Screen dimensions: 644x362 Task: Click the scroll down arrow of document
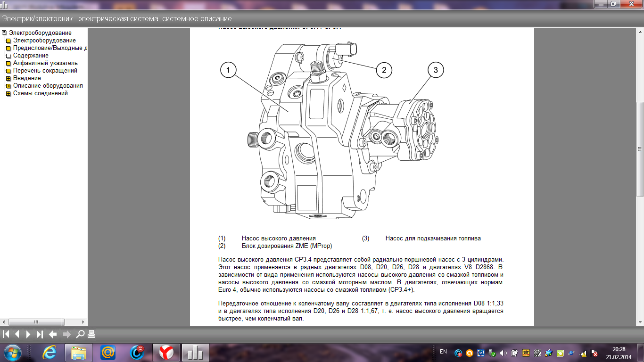(x=640, y=323)
